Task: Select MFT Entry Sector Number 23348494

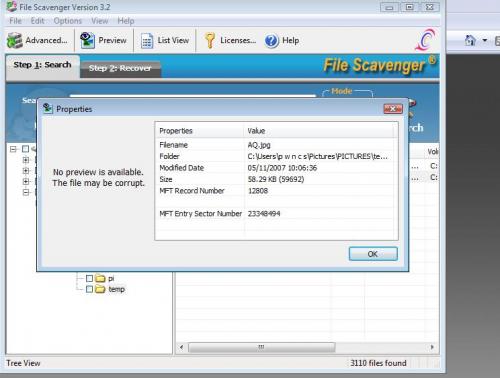Action: [264, 214]
